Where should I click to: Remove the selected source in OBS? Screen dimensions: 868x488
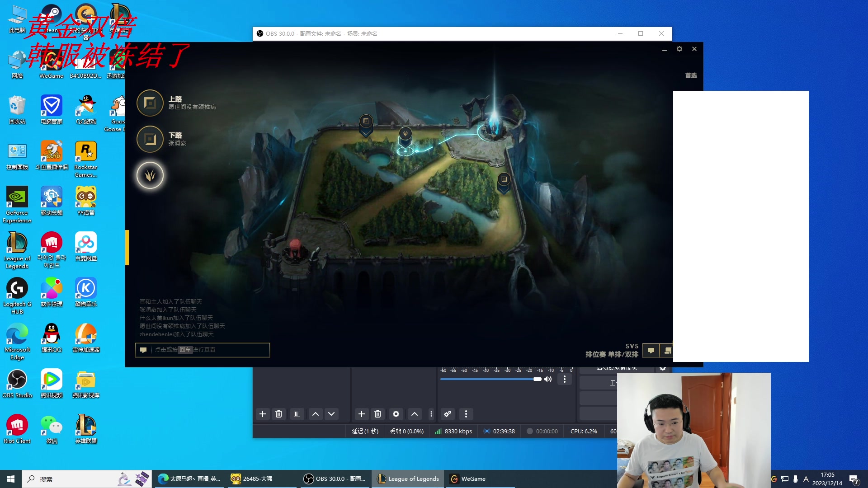point(378,414)
